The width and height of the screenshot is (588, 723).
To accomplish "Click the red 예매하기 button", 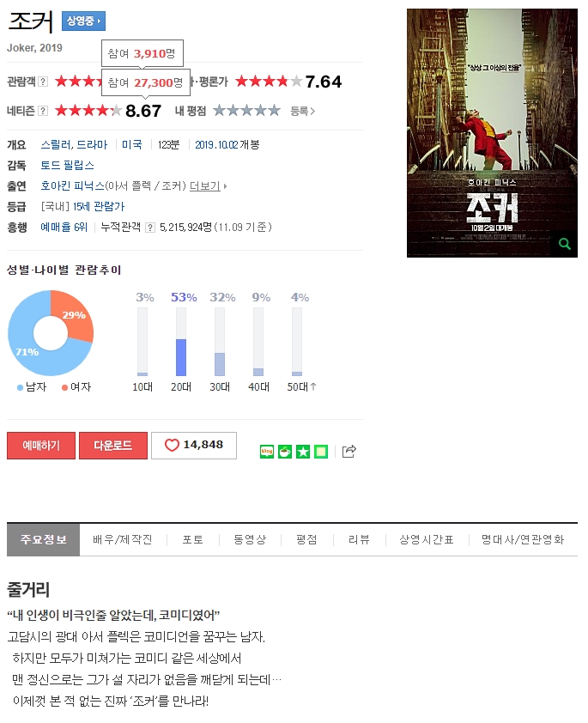I will [41, 446].
